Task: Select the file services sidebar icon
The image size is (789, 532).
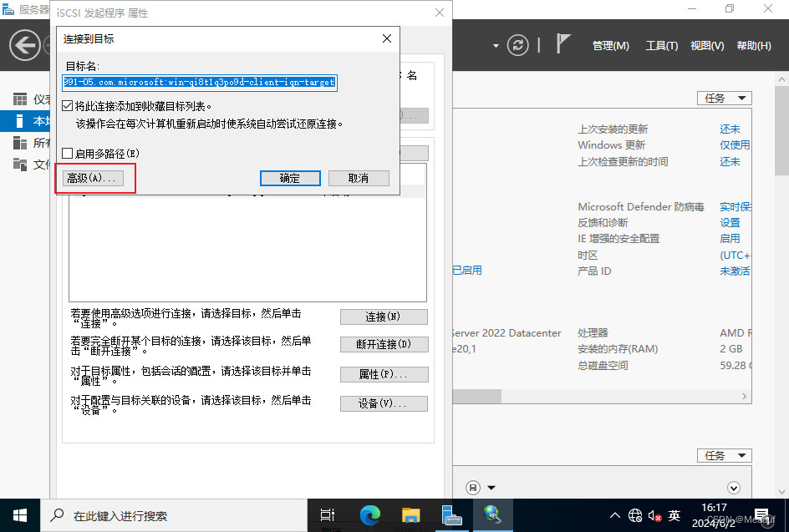Action: pos(20,165)
